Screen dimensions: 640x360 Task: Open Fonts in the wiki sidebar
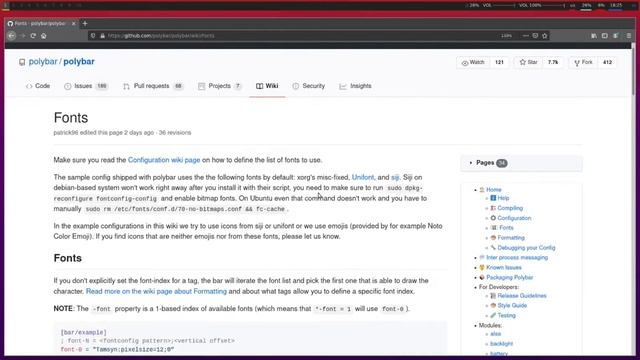pyautogui.click(x=506, y=228)
